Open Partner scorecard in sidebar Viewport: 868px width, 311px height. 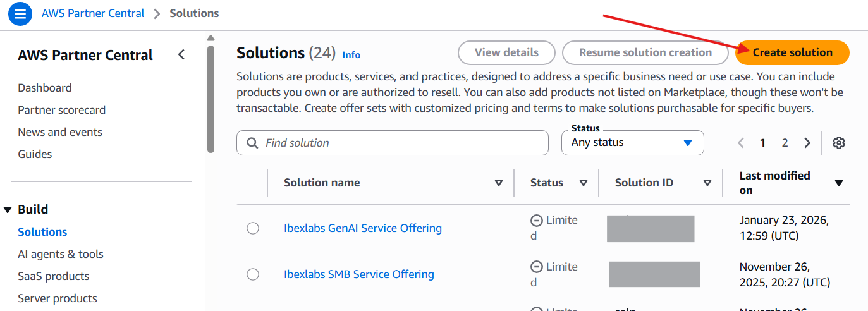point(61,110)
